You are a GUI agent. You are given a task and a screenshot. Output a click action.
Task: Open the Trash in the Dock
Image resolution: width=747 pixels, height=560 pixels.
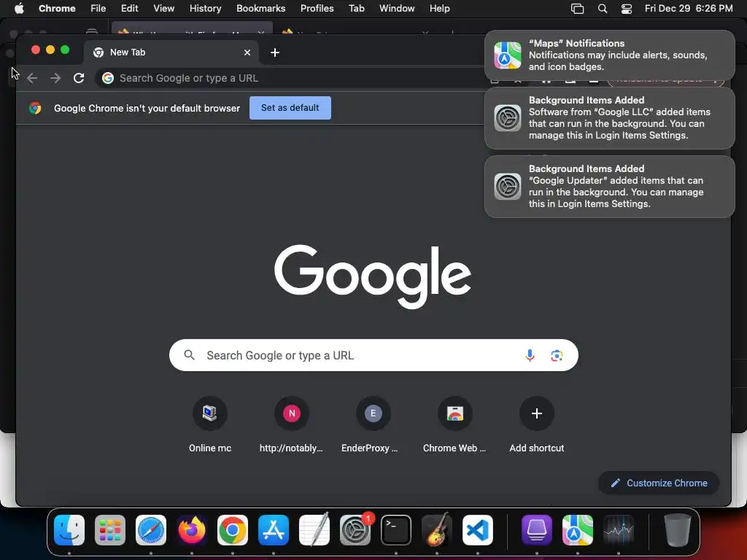[x=678, y=530]
